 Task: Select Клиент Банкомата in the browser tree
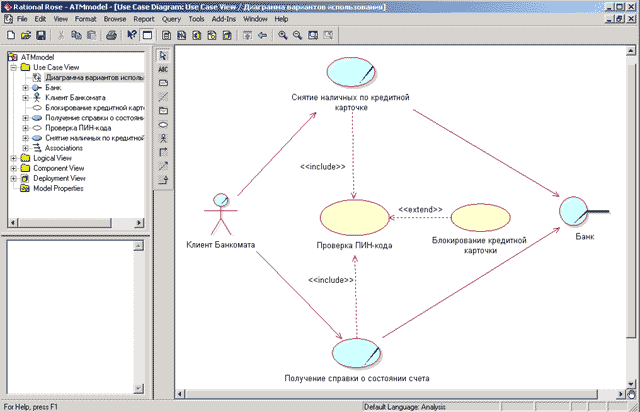tap(76, 97)
